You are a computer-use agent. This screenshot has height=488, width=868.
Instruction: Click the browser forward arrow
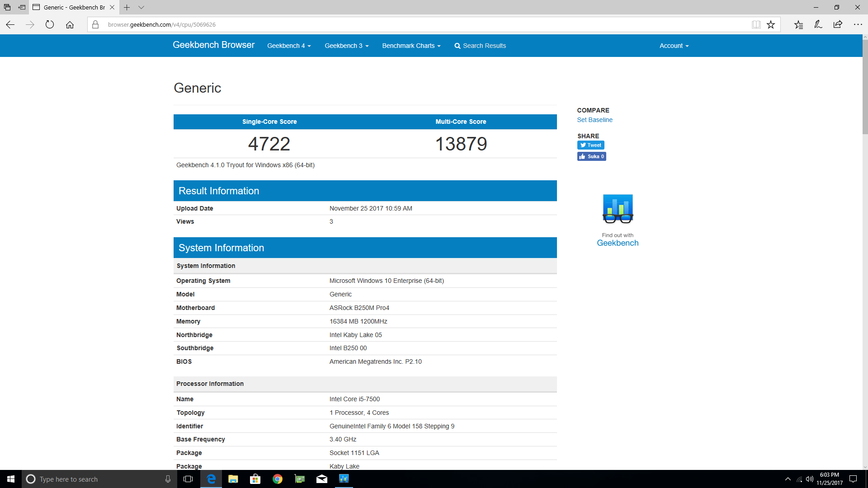30,25
